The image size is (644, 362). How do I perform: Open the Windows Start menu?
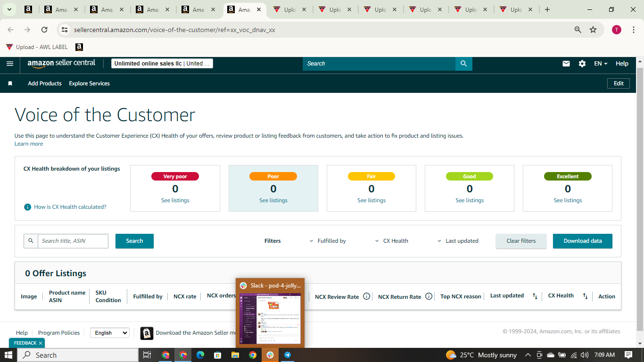pyautogui.click(x=8, y=355)
